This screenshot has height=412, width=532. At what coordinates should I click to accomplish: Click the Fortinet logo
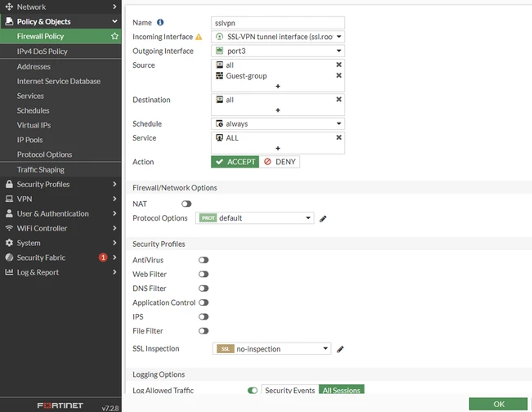coord(60,405)
